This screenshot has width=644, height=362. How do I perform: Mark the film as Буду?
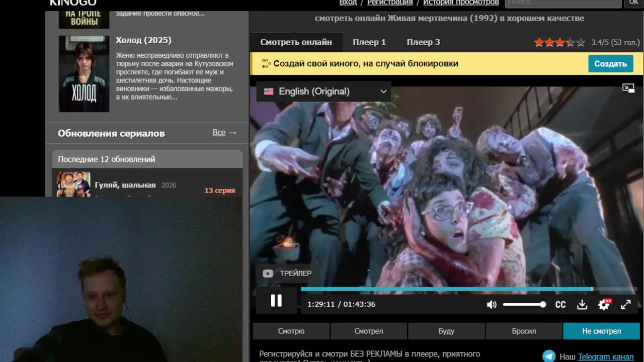tap(446, 331)
